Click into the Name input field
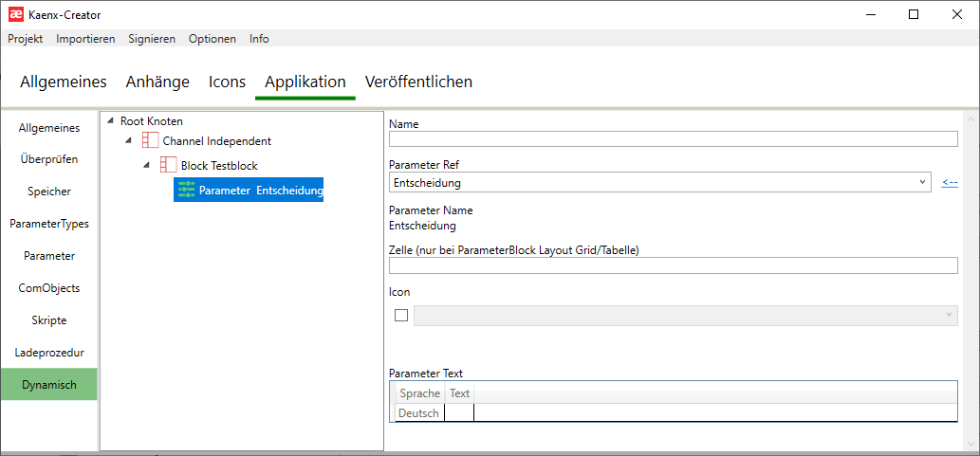 (x=673, y=139)
